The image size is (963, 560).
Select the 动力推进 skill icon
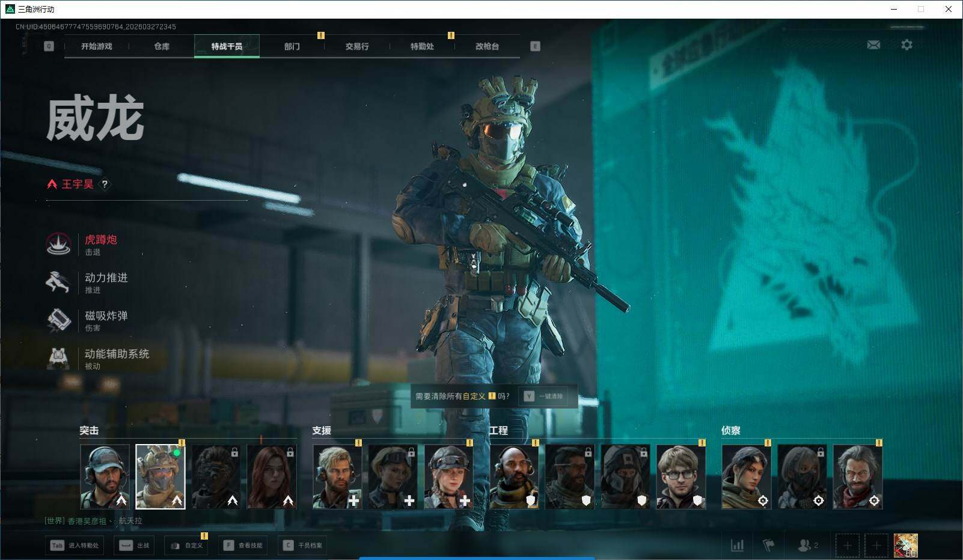tap(59, 282)
